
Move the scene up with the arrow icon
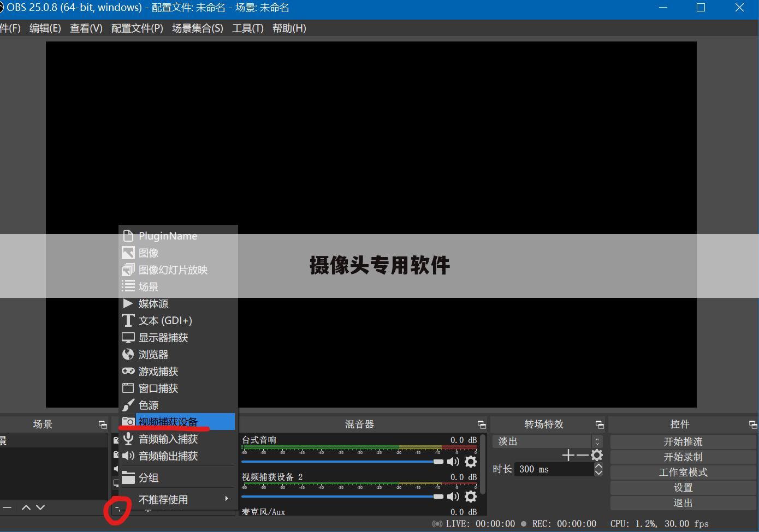coord(26,507)
